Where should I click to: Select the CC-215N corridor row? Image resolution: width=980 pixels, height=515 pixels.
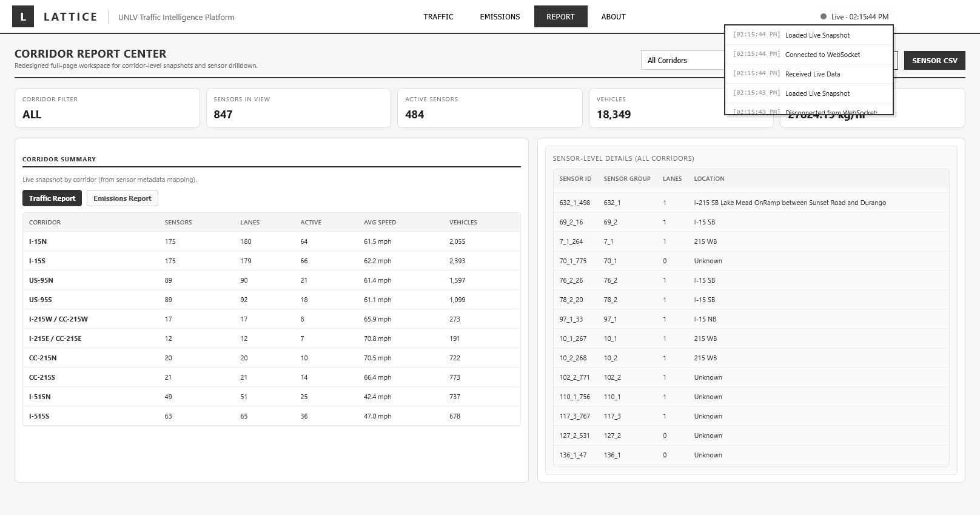coord(271,358)
